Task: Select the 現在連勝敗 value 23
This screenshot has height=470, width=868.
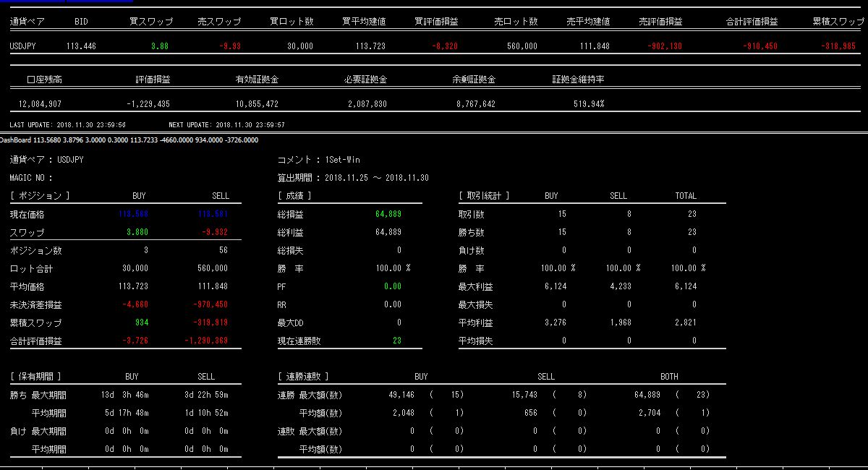Action: pos(396,341)
